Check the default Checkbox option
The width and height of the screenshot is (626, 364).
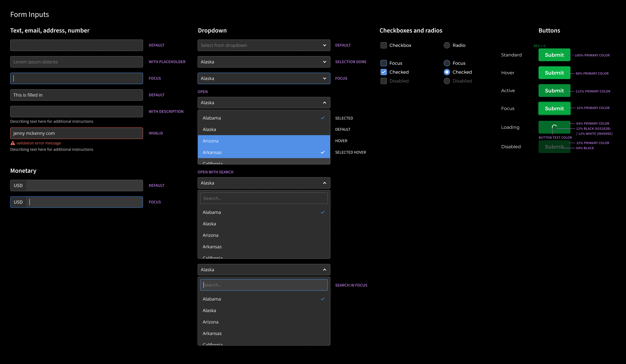point(384,45)
